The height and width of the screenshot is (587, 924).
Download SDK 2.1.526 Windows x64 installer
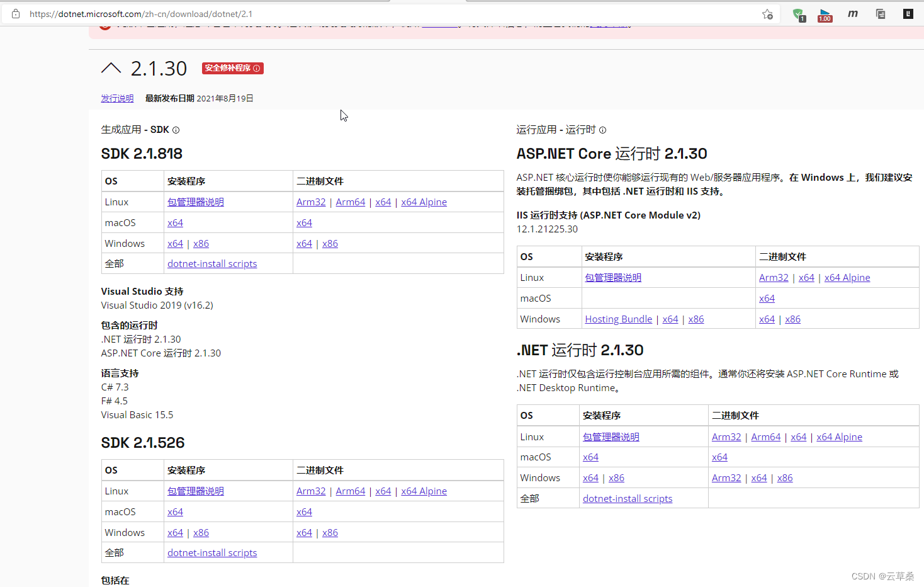pos(175,533)
